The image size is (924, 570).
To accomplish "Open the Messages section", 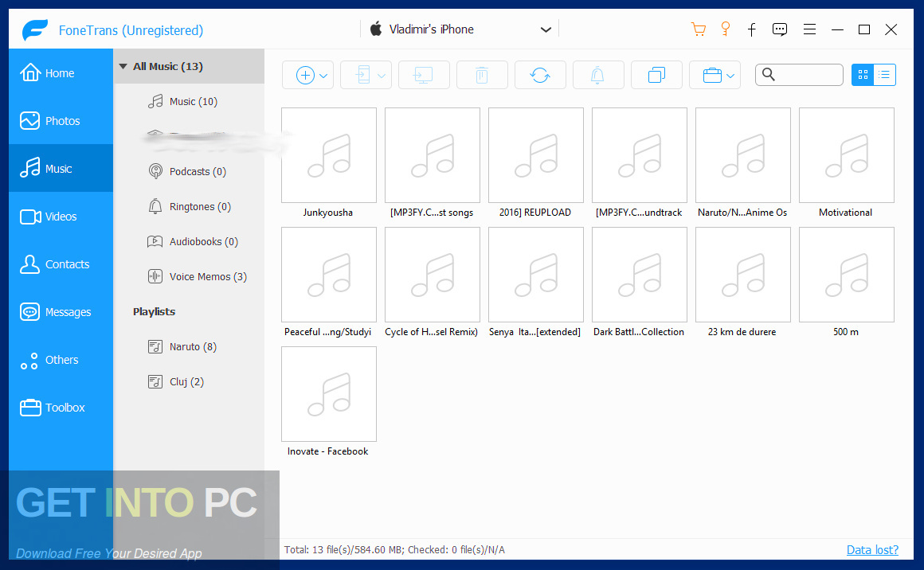I will click(61, 311).
